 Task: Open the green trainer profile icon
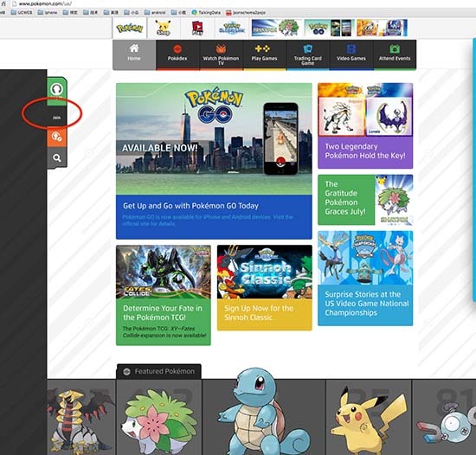(x=57, y=90)
